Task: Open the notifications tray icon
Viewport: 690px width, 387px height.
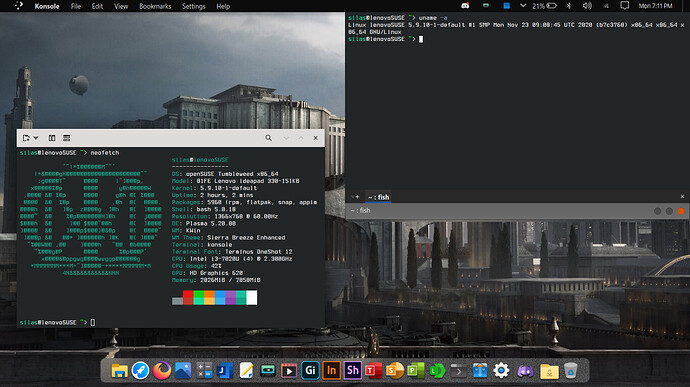Action: (x=624, y=6)
